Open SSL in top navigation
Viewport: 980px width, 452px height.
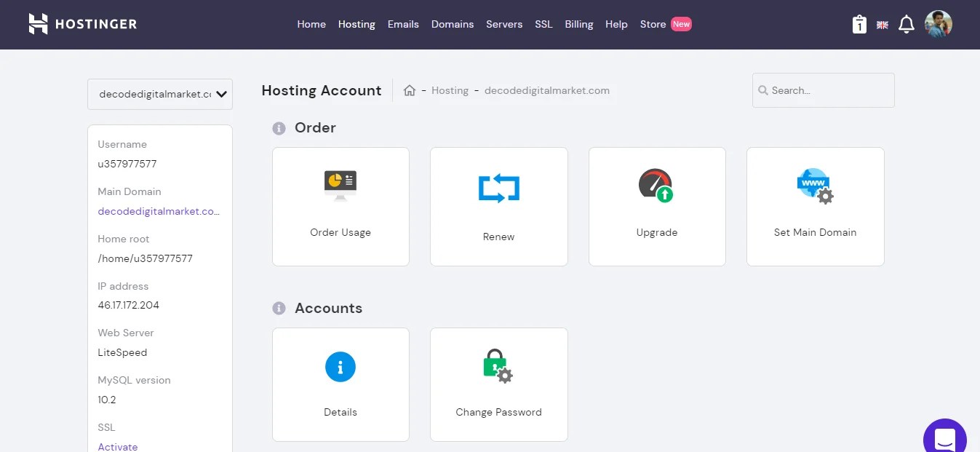(543, 24)
